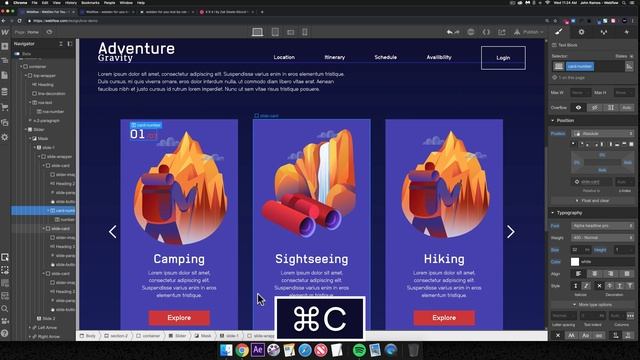
Task: Toggle preview mode eye icon
Action: 49,32
